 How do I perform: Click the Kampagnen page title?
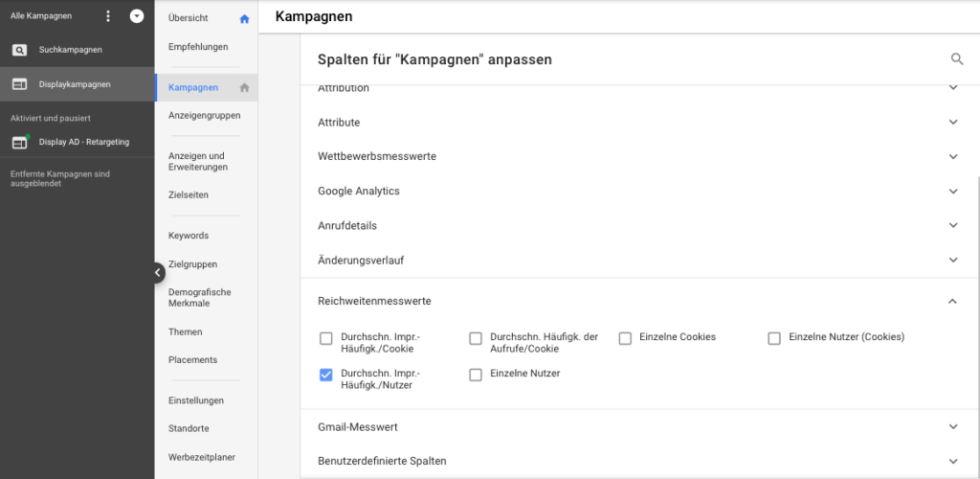pos(314,17)
